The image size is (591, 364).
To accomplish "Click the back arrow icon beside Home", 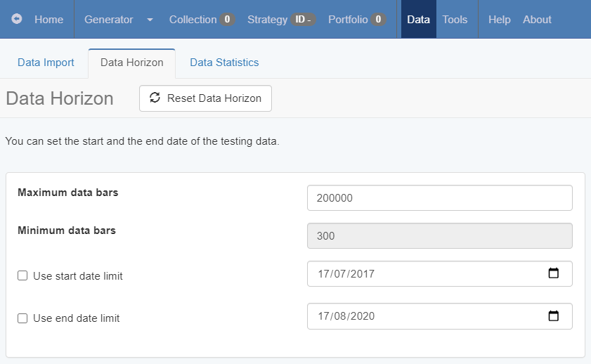I will [x=17, y=20].
